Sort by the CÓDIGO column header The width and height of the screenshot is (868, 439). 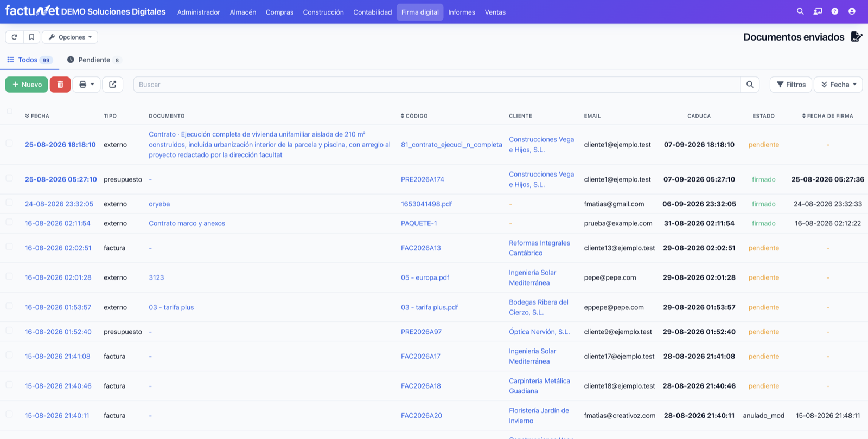(x=414, y=116)
